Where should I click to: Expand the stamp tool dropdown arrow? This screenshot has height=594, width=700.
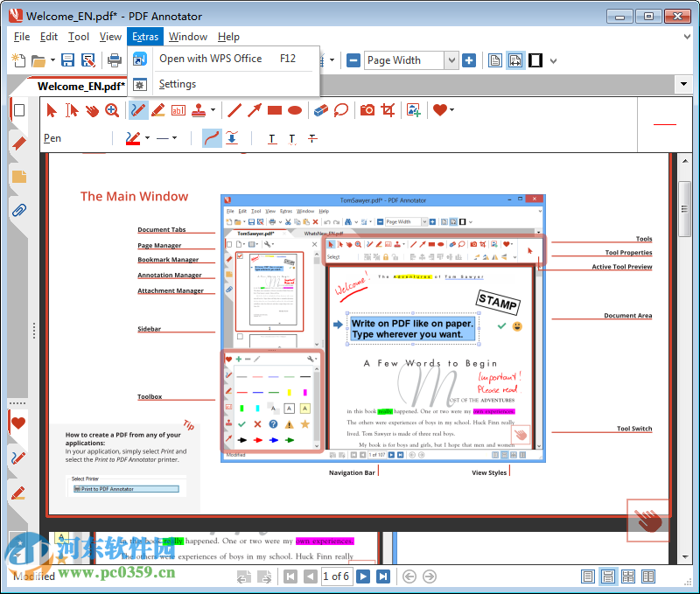click(212, 110)
